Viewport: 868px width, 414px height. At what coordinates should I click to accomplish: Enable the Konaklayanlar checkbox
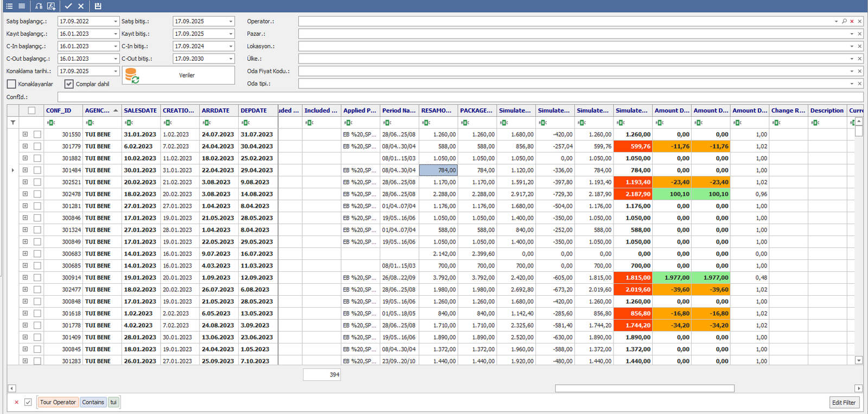[x=11, y=84]
